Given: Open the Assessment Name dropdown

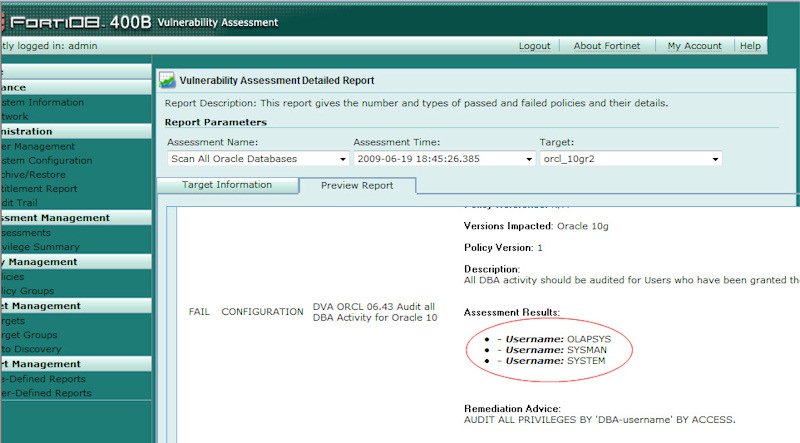Looking at the screenshot, I should (x=258, y=159).
